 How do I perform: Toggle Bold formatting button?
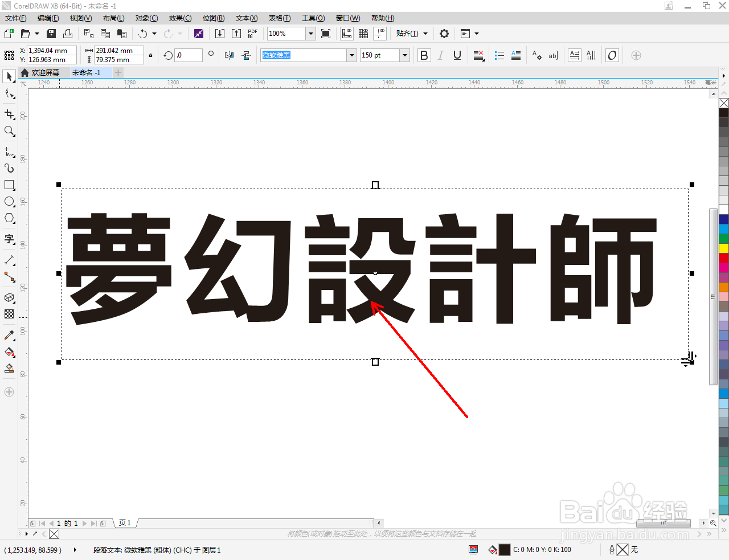[x=424, y=55]
